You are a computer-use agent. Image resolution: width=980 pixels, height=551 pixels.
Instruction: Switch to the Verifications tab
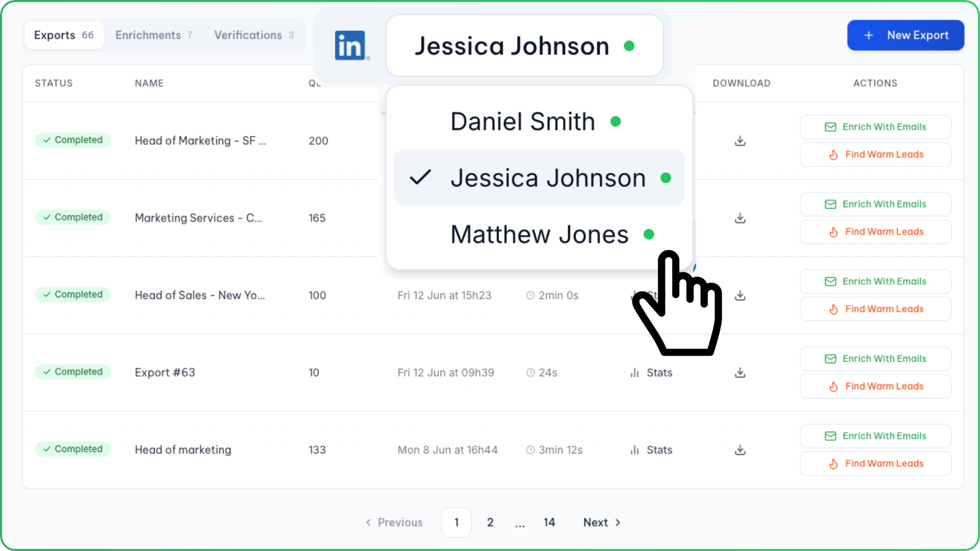pos(254,35)
